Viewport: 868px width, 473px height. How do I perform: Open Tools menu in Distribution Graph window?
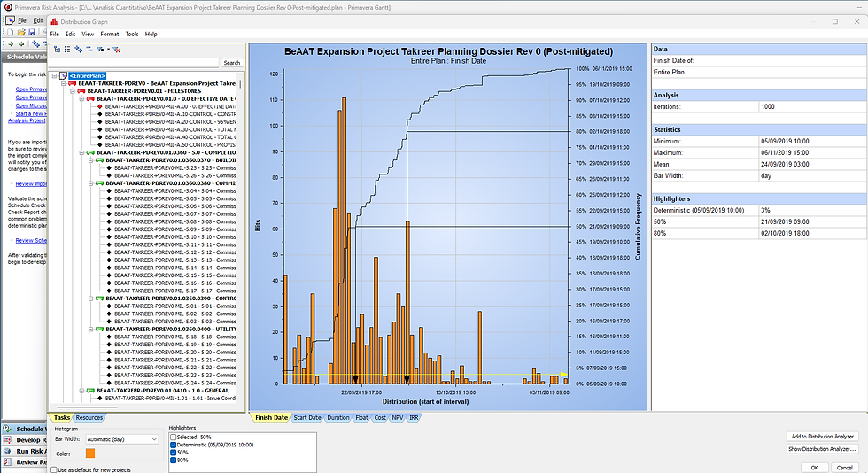(x=132, y=34)
